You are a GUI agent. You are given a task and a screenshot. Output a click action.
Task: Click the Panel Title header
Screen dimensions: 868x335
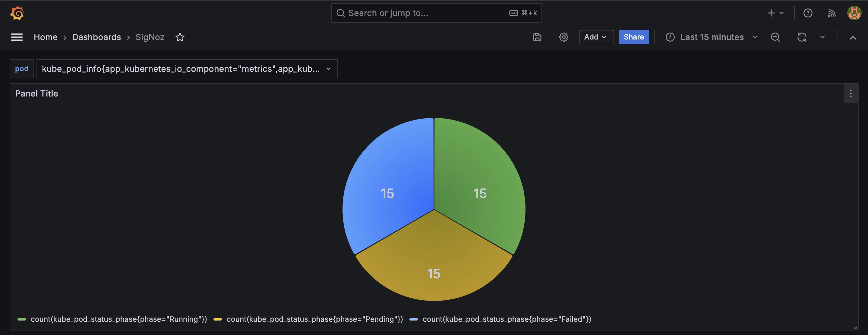tap(36, 94)
